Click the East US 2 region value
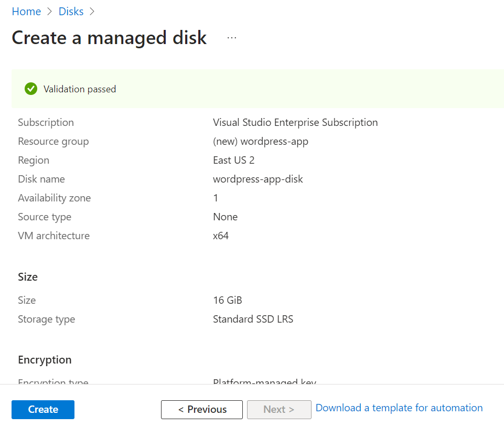Image resolution: width=504 pixels, height=427 pixels. pyautogui.click(x=234, y=160)
